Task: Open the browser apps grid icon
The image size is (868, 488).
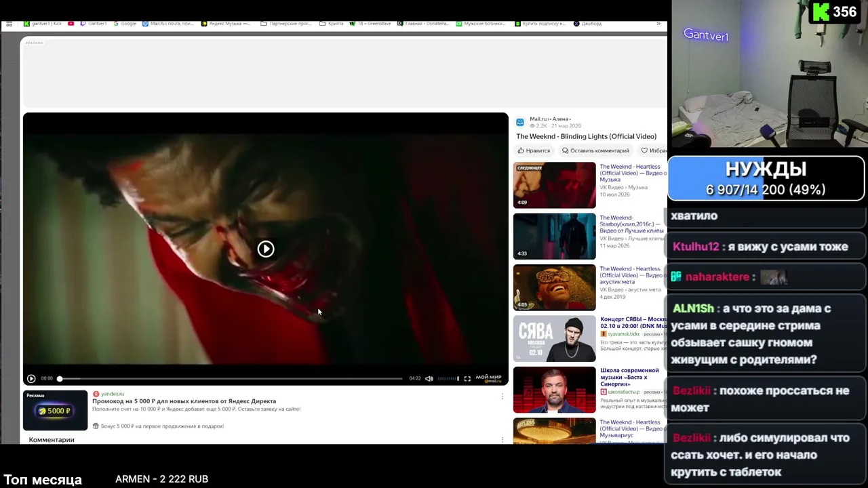Action: click(9, 24)
